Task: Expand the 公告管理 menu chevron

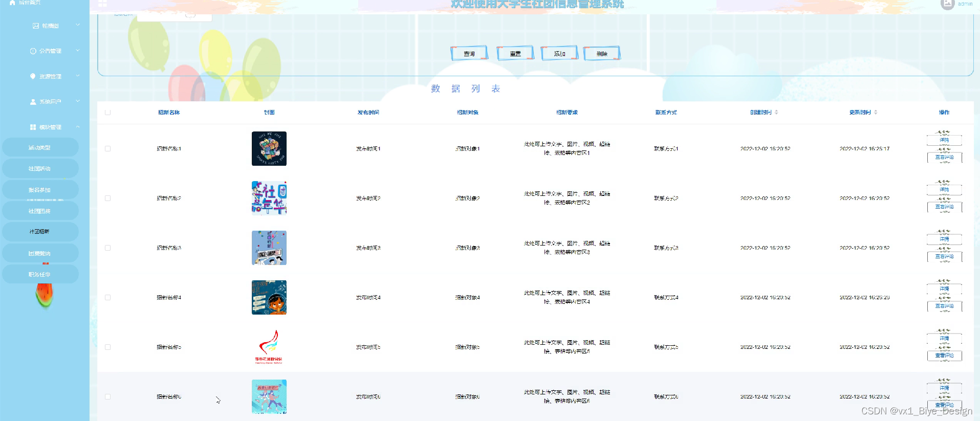Action: (x=78, y=51)
